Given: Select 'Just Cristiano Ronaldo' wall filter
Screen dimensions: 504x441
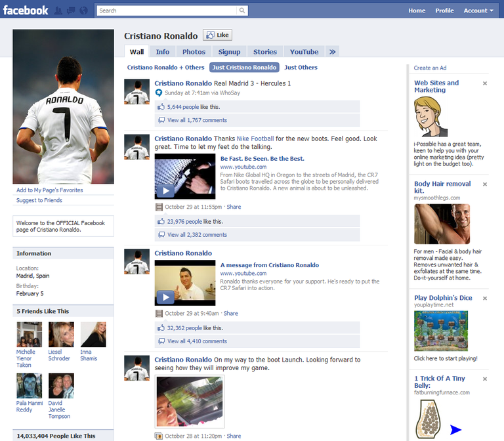Looking at the screenshot, I should (x=244, y=68).
